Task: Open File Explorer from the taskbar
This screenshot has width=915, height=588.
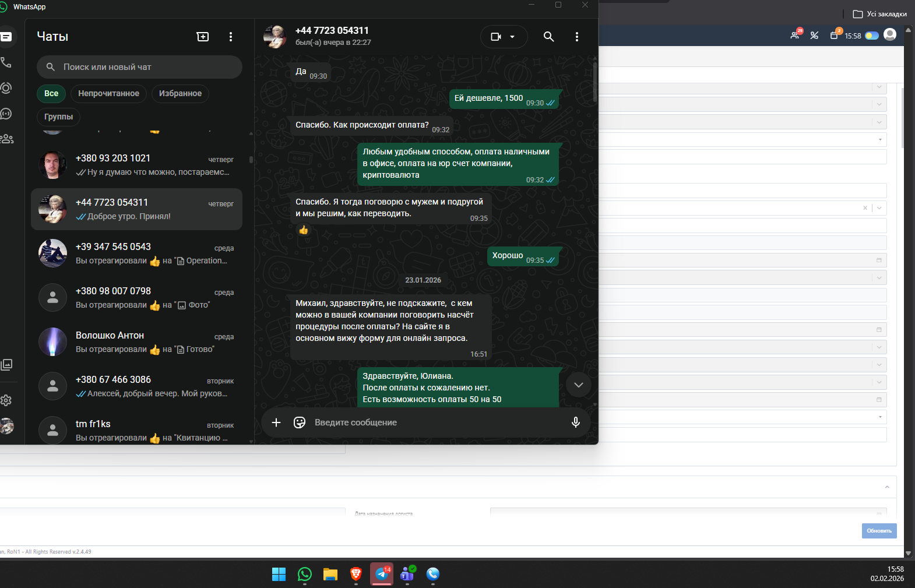Action: (330, 575)
